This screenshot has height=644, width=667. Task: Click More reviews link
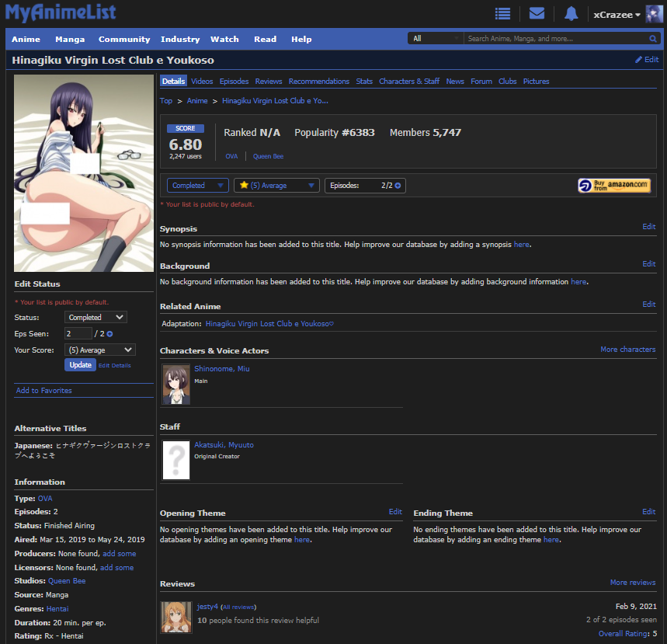(633, 583)
